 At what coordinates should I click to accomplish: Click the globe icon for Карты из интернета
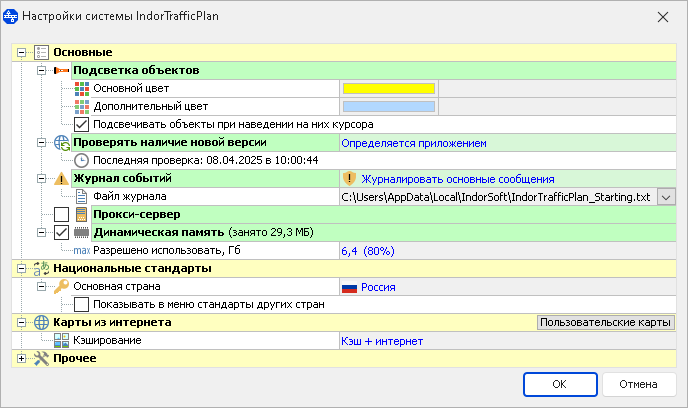[x=41, y=322]
